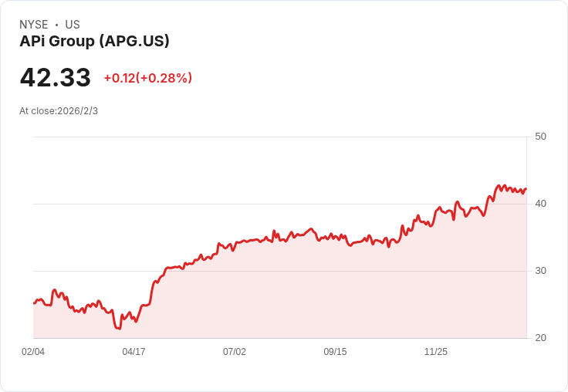Click the US market label
568x392 pixels.
[73, 25]
